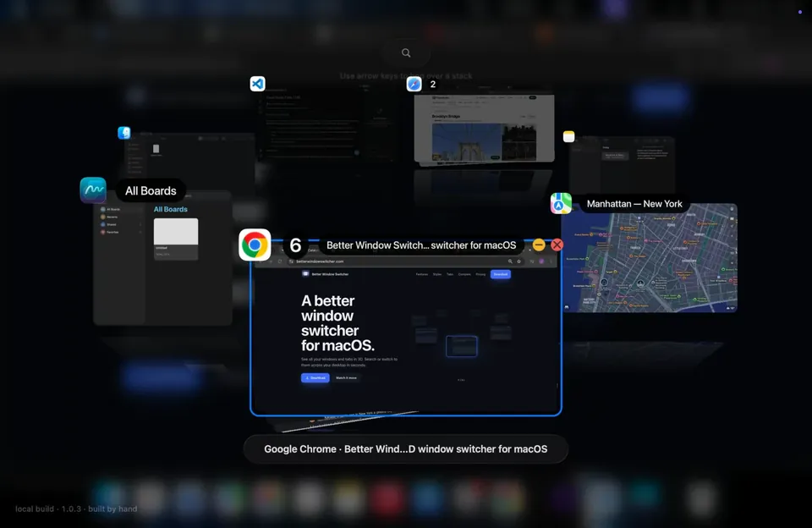Click the "Better Window Switch... switcher for macOS" title label
Viewport: 812px width, 528px height.
pyautogui.click(x=421, y=245)
